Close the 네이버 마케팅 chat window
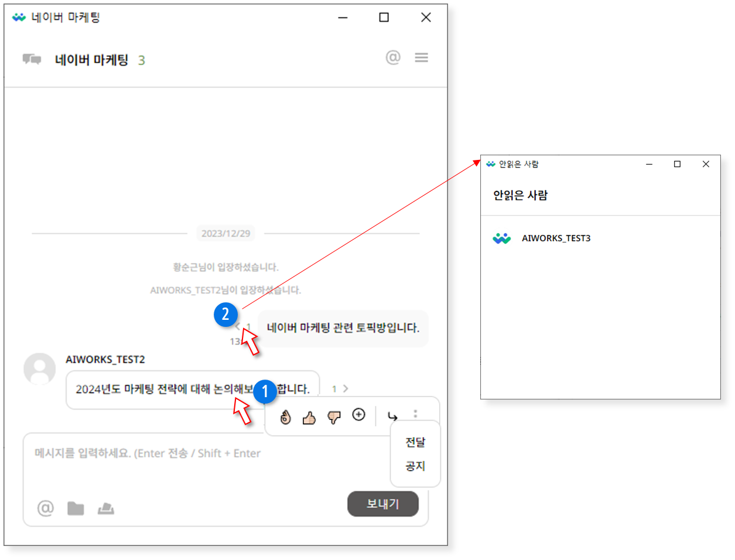The image size is (735, 560). click(426, 18)
